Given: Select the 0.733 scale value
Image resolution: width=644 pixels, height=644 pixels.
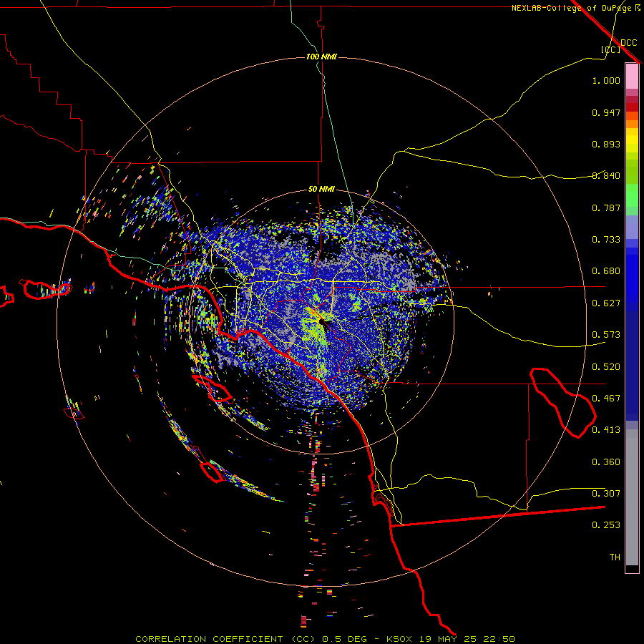Looking at the screenshot, I should (606, 240).
